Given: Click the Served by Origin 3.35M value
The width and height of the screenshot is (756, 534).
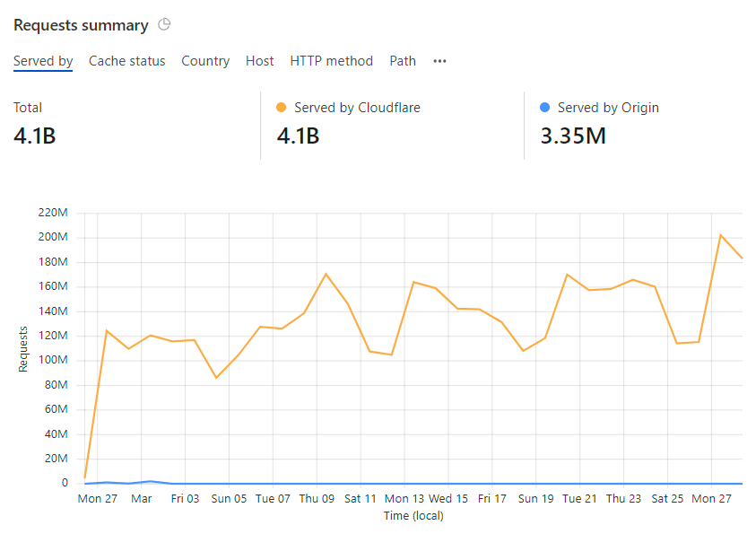Looking at the screenshot, I should [572, 136].
